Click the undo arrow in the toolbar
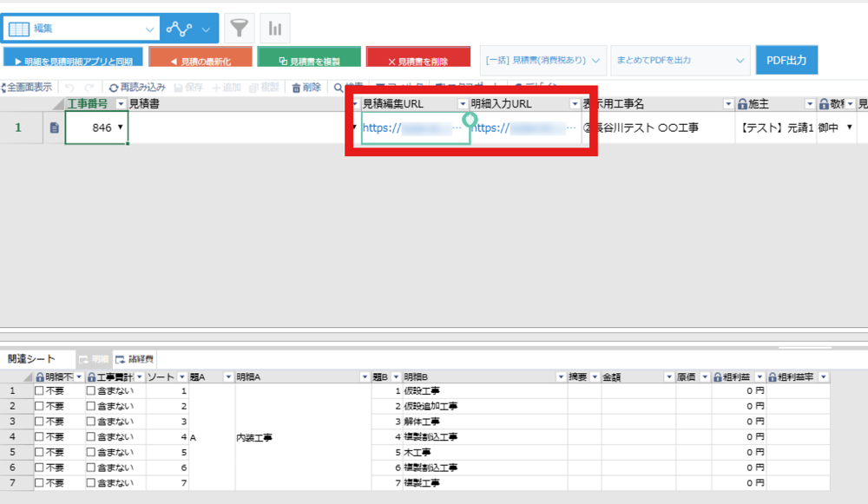Image resolution: width=868 pixels, height=504 pixels. click(69, 88)
